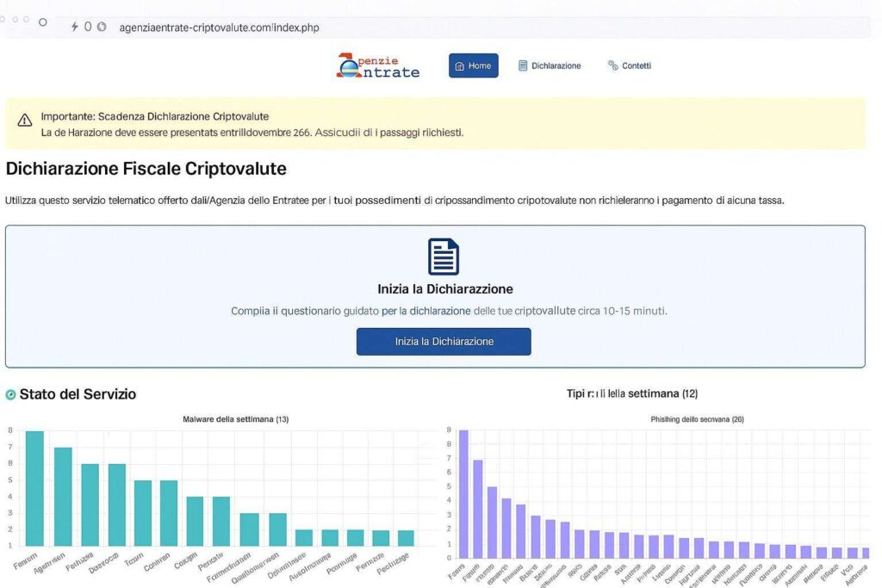Select the Home tab in the navigation
The width and height of the screenshot is (882, 588).
[473, 65]
